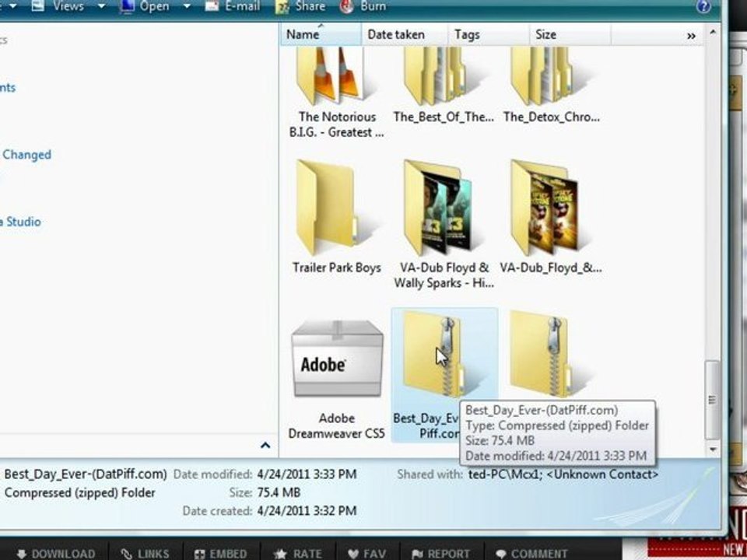
Task: Sort by the Date taken column header
Action: point(404,35)
